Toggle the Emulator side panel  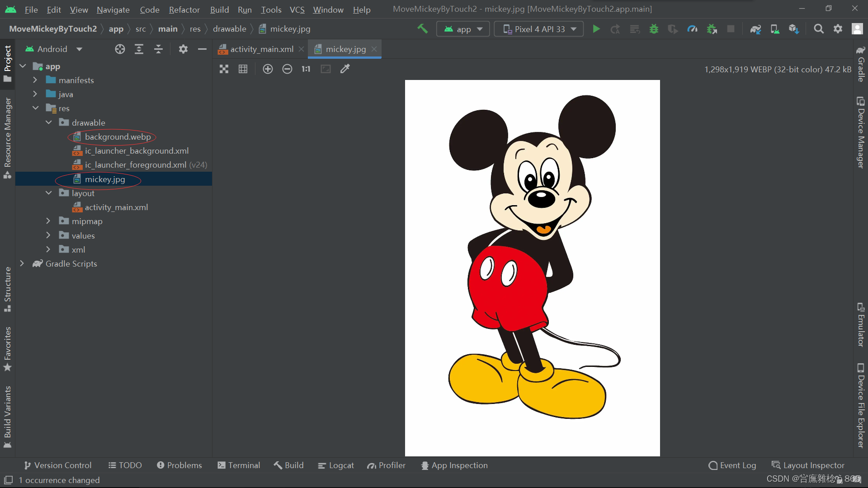point(861,324)
